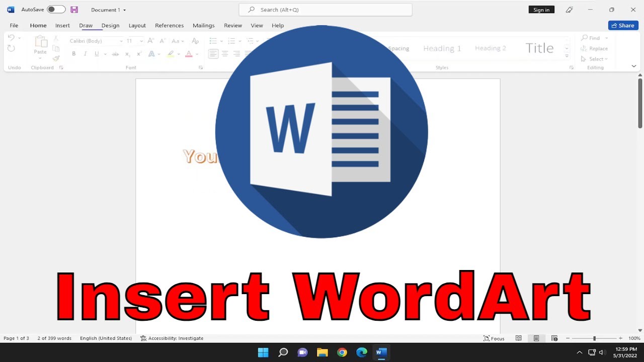Click the Share button
644x362 pixels.
pos(623,26)
